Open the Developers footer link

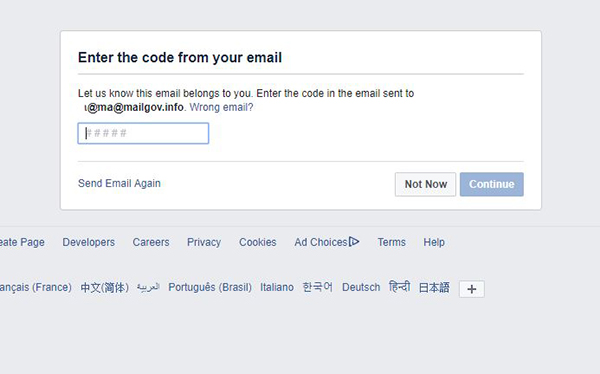88,242
